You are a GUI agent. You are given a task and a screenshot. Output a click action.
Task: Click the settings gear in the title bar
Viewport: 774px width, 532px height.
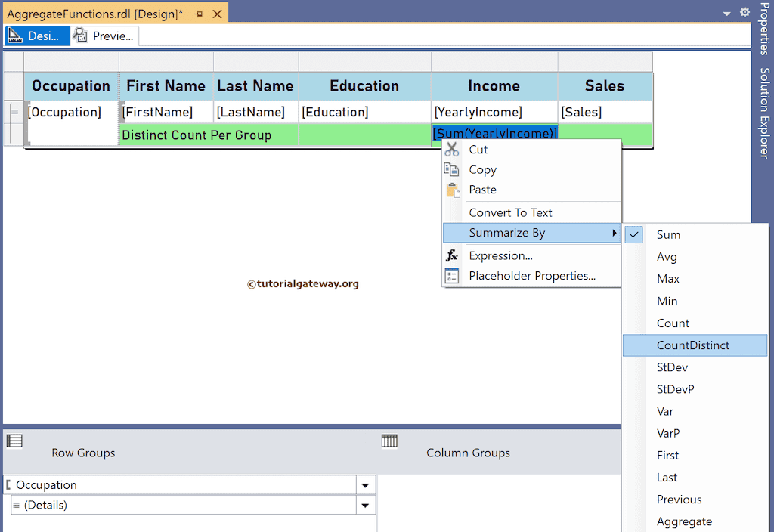745,12
